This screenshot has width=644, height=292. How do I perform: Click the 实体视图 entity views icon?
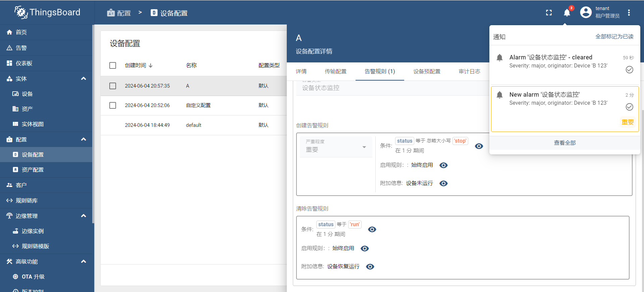click(x=15, y=124)
